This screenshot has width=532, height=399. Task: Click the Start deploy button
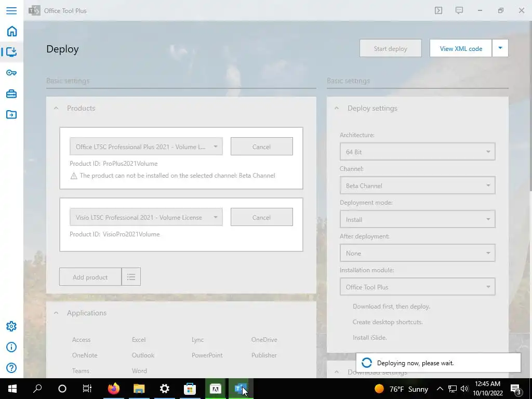coord(391,48)
